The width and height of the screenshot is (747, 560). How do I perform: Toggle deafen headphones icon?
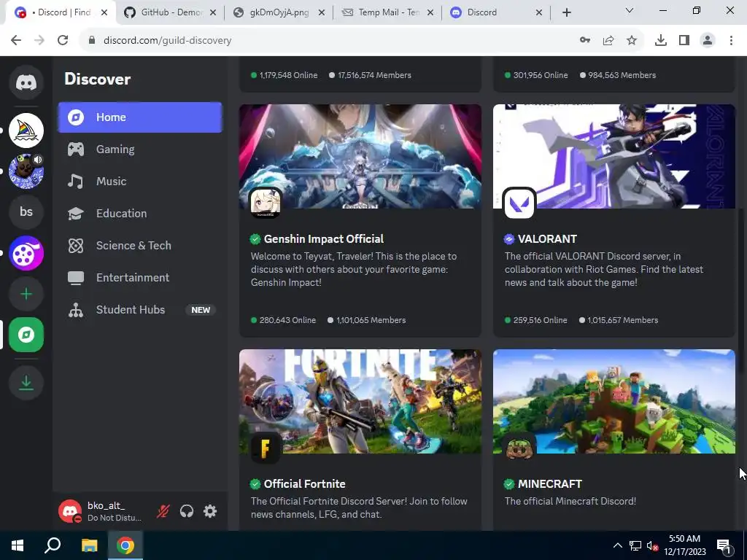[187, 511]
